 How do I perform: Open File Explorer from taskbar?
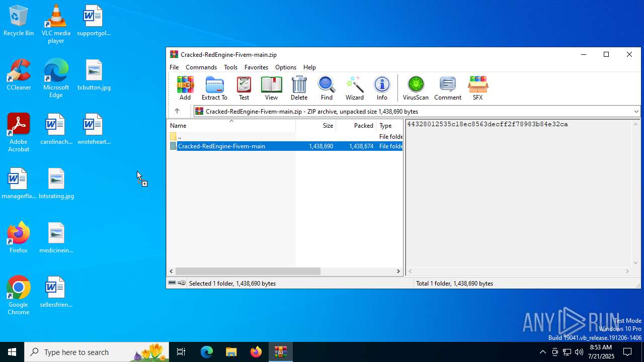(x=231, y=352)
